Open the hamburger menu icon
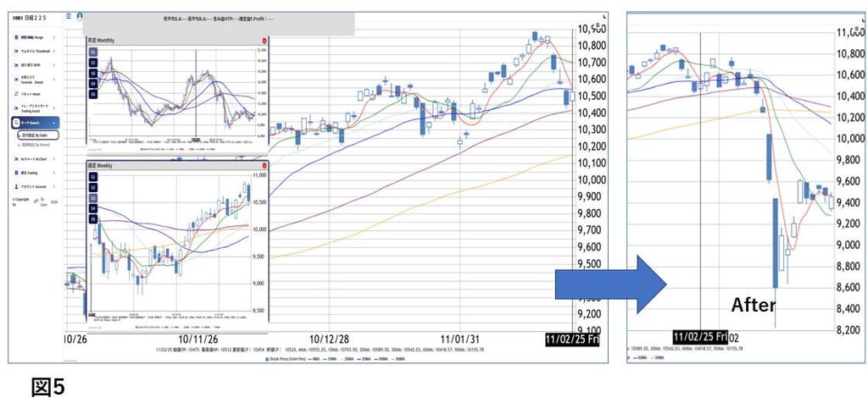This screenshot has width=868, height=403. coord(69,15)
